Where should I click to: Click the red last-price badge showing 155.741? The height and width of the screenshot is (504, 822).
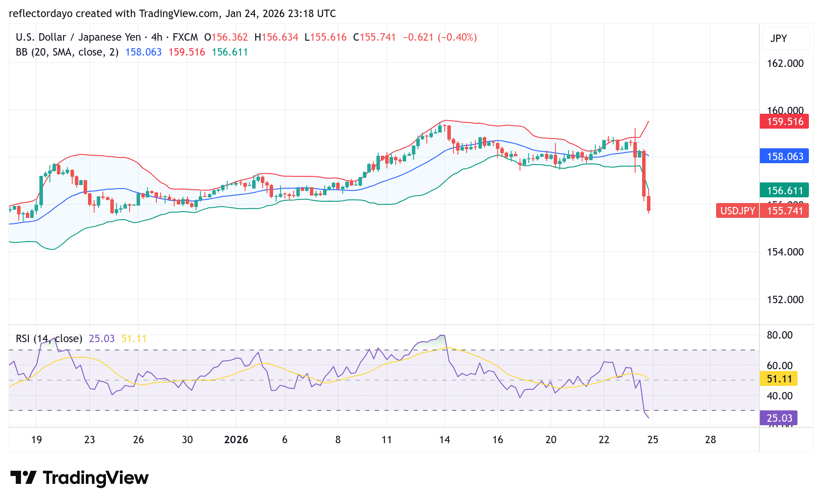(784, 211)
